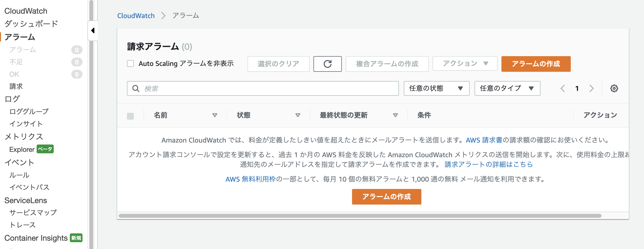Click the search magnifier icon in the search bar
This screenshot has width=644, height=249.
135,88
